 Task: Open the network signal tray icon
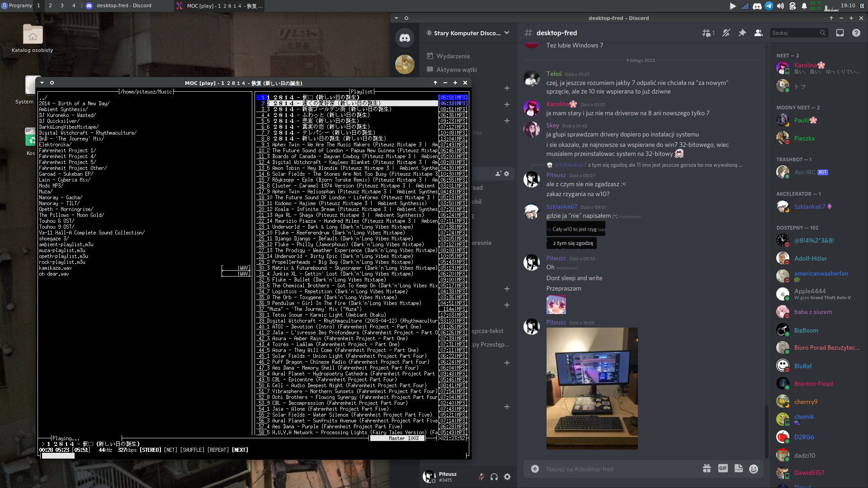745,6
